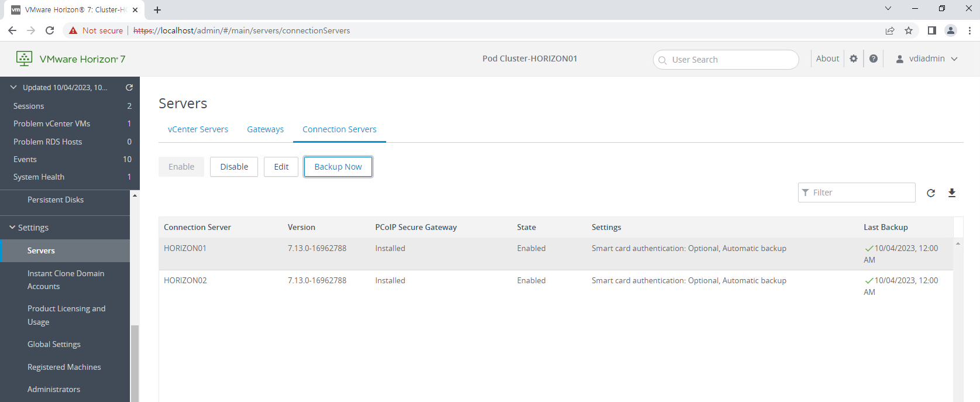Refresh the Connection Servers table
The height and width of the screenshot is (402, 980).
[931, 193]
